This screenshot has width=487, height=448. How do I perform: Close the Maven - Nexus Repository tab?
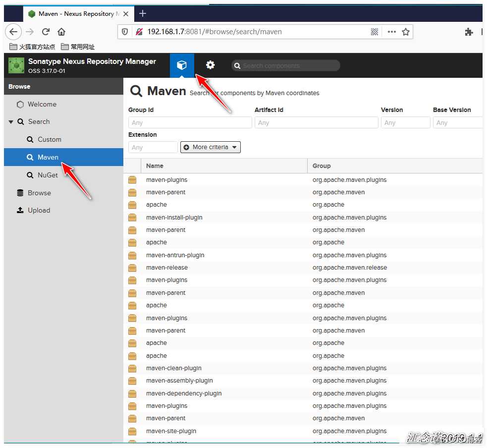[126, 14]
